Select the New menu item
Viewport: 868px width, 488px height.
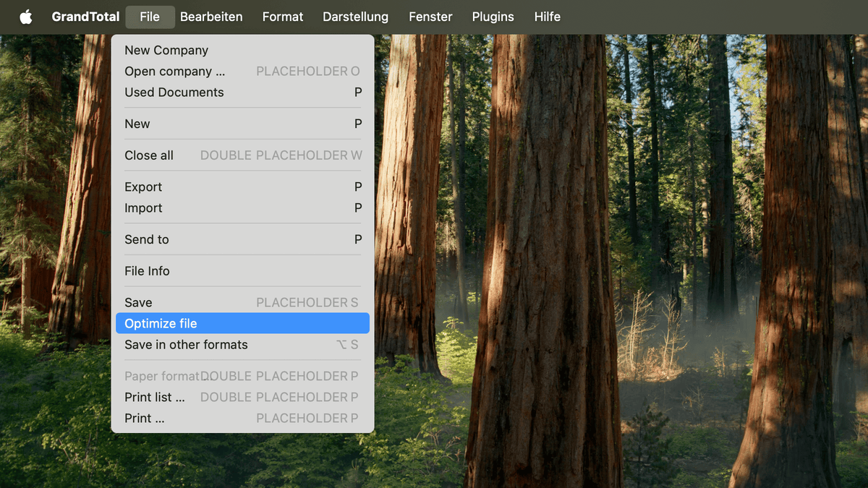point(137,123)
